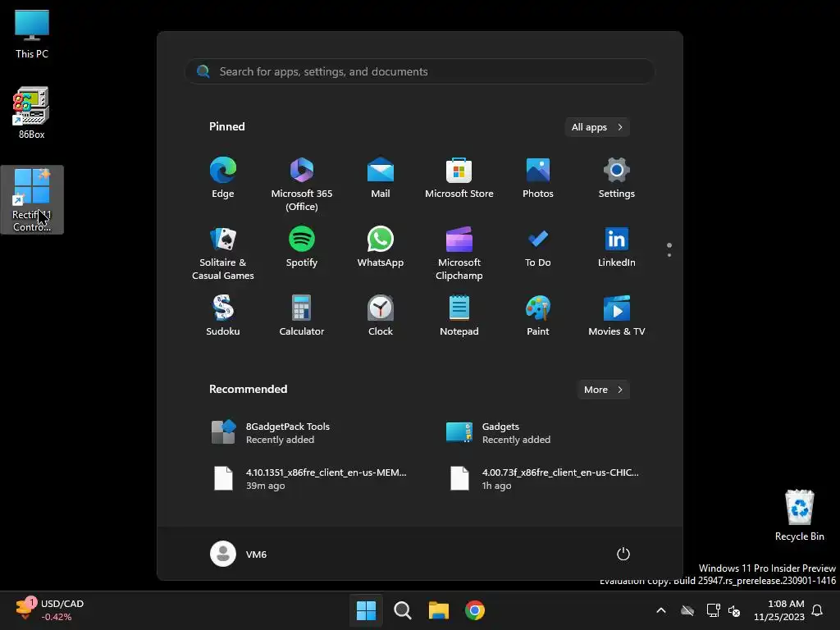Open the USD/CAD widgets button
Viewport: 840px width, 630px height.
point(50,610)
